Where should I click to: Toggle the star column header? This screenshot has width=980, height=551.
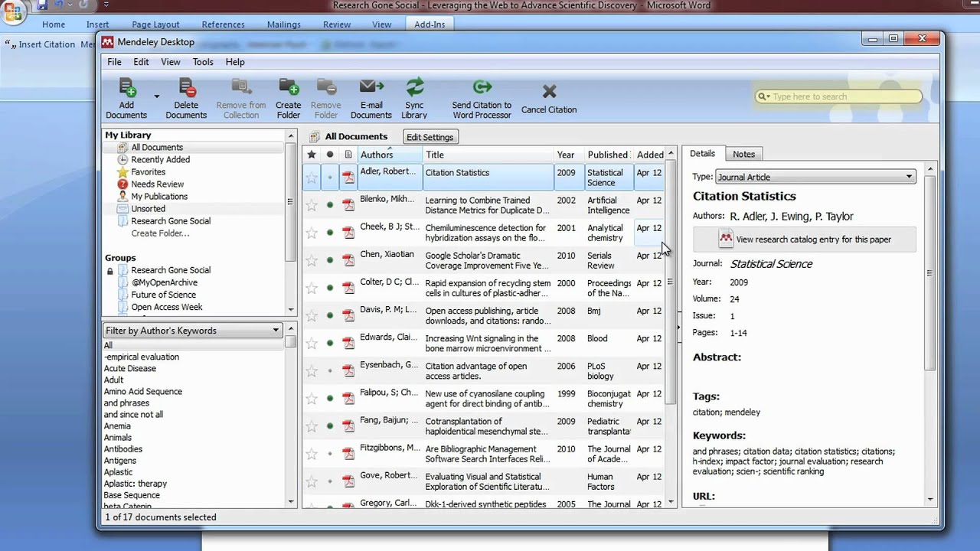click(311, 154)
